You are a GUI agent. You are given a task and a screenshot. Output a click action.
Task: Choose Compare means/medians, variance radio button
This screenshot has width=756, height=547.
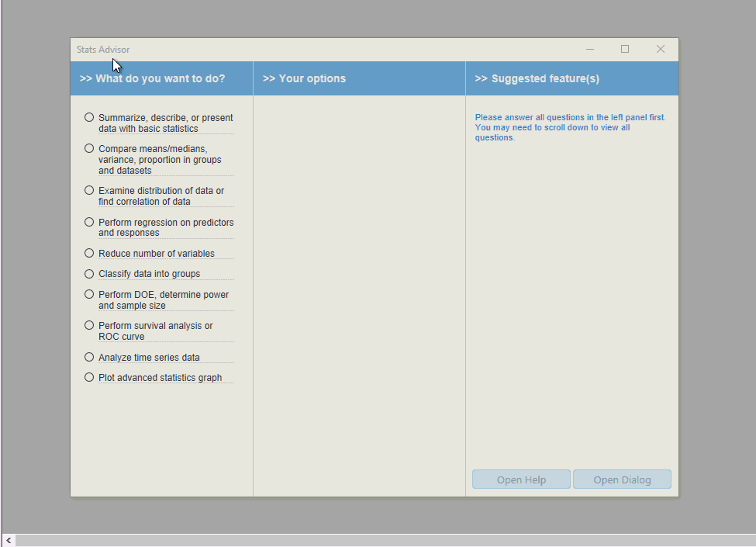click(89, 148)
